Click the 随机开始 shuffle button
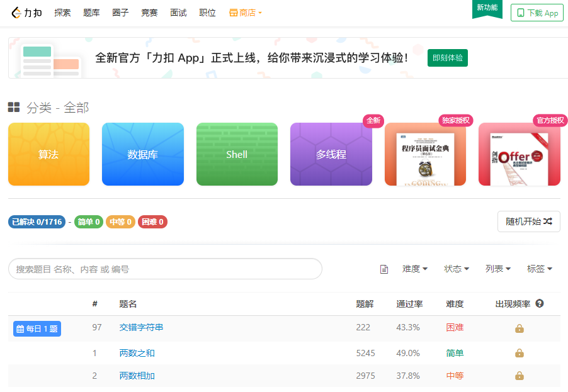This screenshot has width=568, height=392. 529,221
